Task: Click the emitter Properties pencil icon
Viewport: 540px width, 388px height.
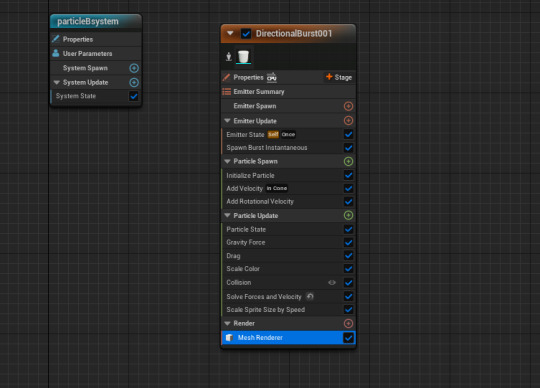Action: point(226,77)
